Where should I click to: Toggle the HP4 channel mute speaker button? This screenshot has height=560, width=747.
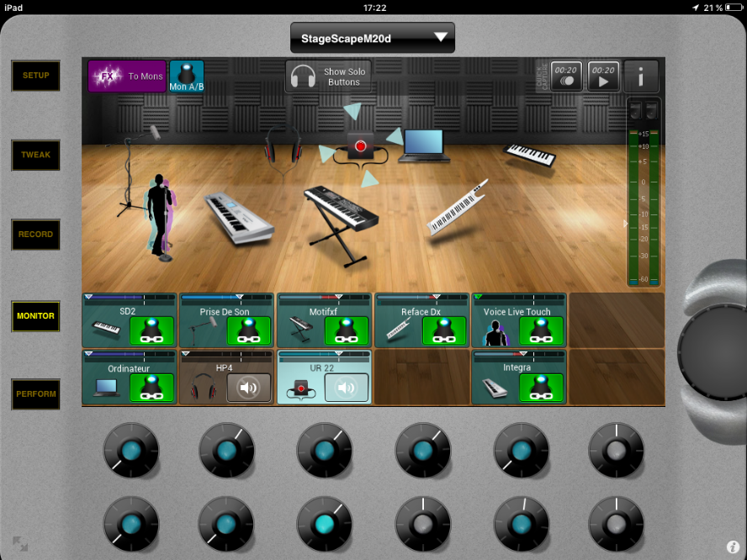coord(248,388)
